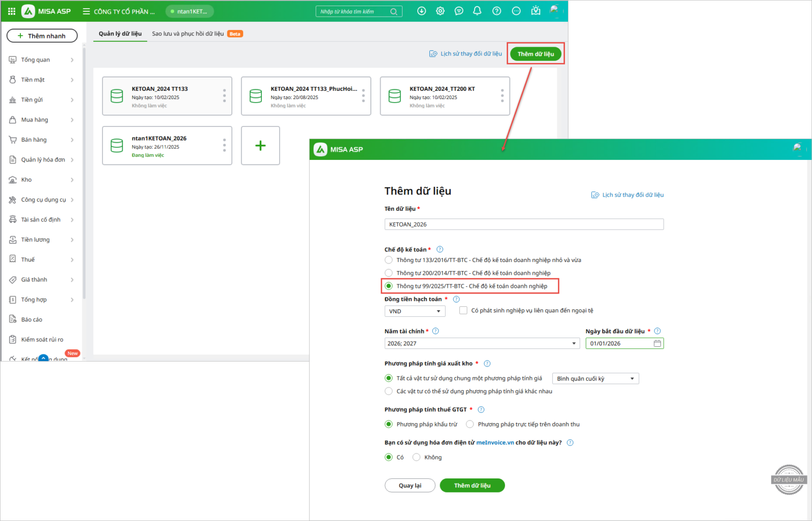Screen dimensions: 812x521
Task: Enable foreign currency transactions checkbox
Action: [x=463, y=310]
